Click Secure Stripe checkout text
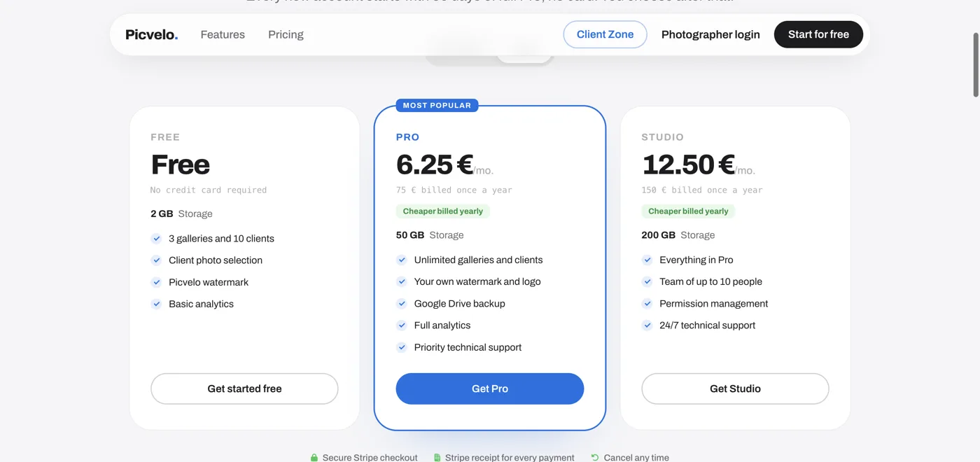This screenshot has width=980, height=462. tap(370, 458)
